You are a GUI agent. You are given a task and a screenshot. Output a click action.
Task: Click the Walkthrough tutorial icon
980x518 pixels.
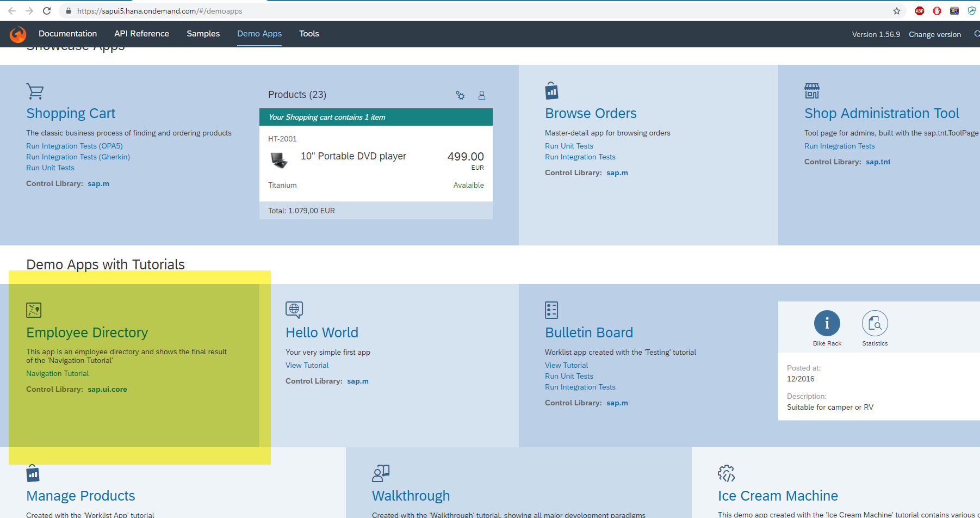381,473
